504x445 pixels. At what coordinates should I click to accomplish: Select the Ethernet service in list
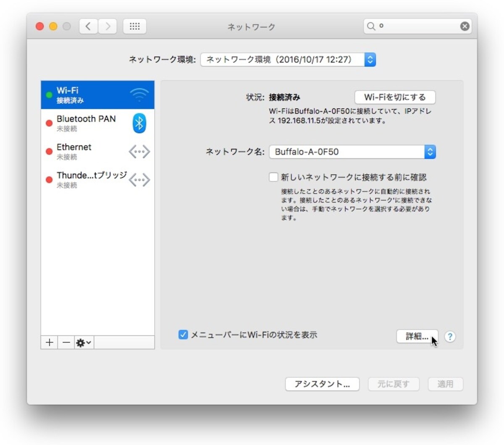[x=97, y=152]
